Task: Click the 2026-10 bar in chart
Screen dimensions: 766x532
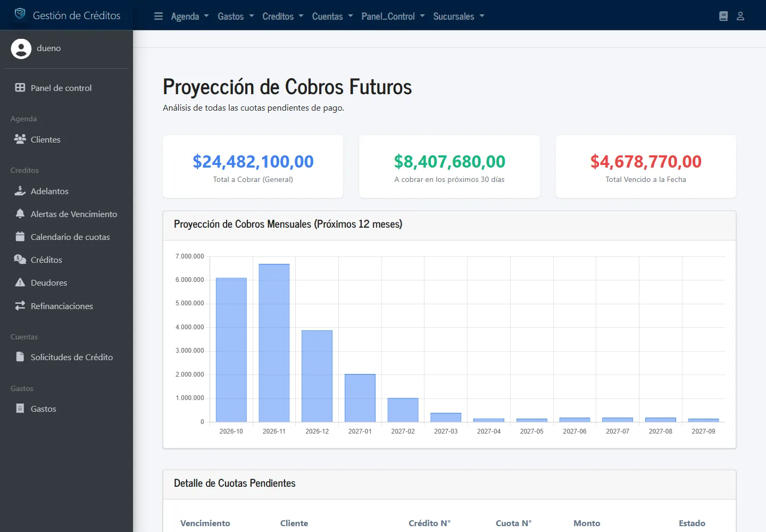Action: [x=231, y=350]
